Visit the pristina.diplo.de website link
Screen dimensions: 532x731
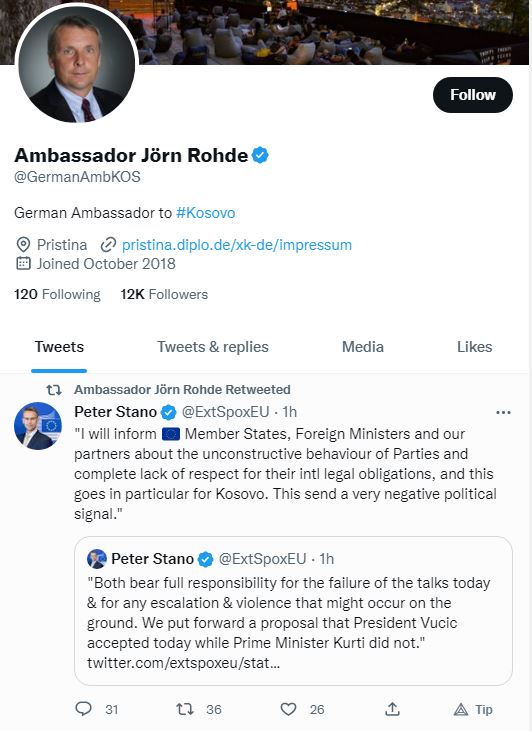coord(237,245)
